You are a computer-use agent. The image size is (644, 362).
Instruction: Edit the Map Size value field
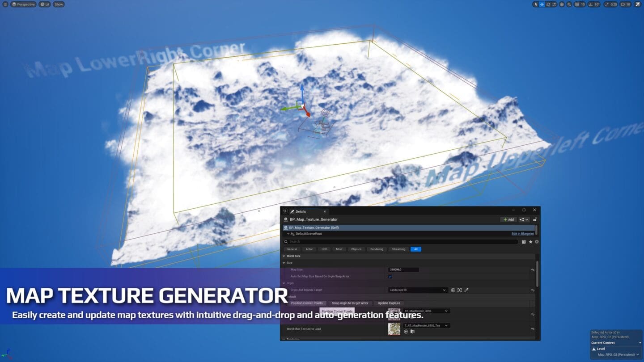(x=403, y=269)
